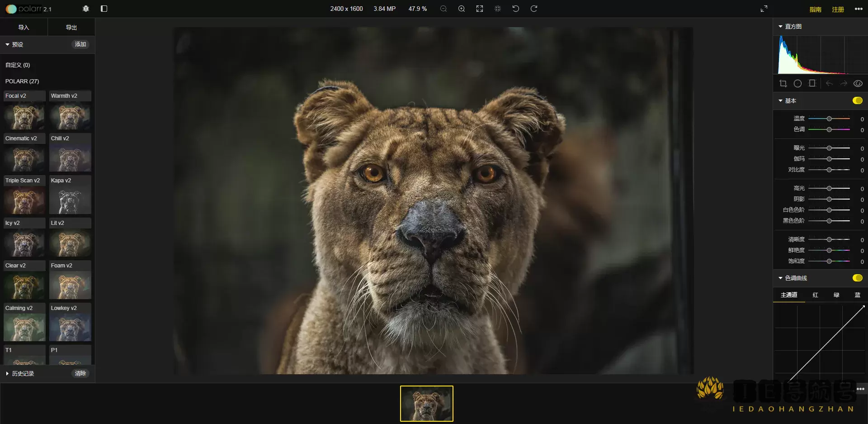Screen dimensions: 868x424
Task: Switch curve editing to the 红 channel
Action: (815, 295)
